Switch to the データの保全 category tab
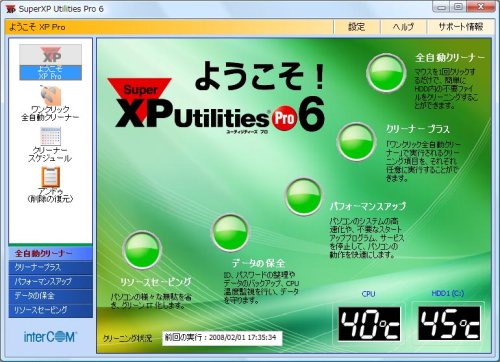Screen dimensions: 500x362 pyautogui.click(x=51, y=296)
